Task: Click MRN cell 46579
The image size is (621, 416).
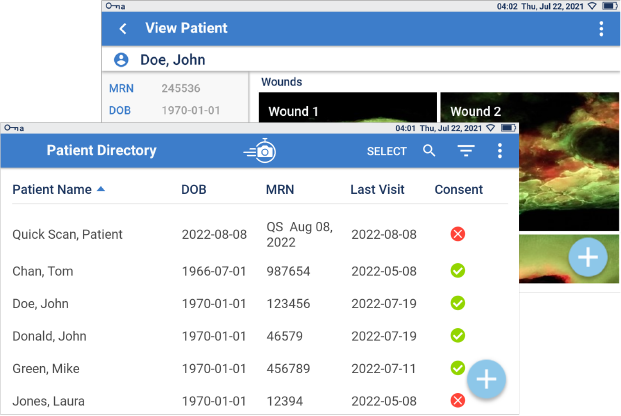Action: coord(284,336)
